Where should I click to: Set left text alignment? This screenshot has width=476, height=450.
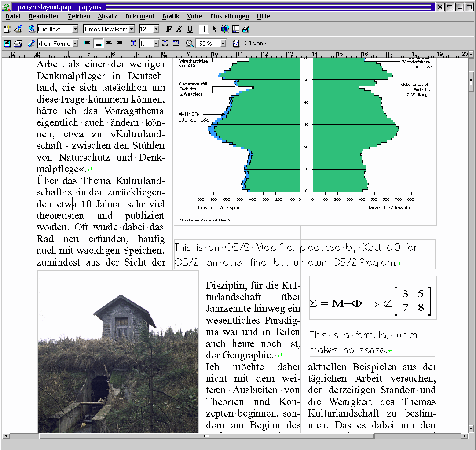coord(88,43)
